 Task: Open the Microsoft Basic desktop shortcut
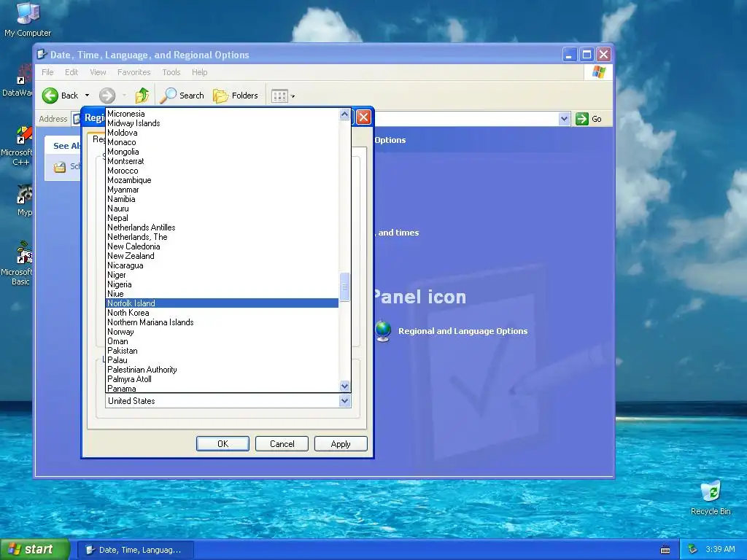pyautogui.click(x=19, y=264)
